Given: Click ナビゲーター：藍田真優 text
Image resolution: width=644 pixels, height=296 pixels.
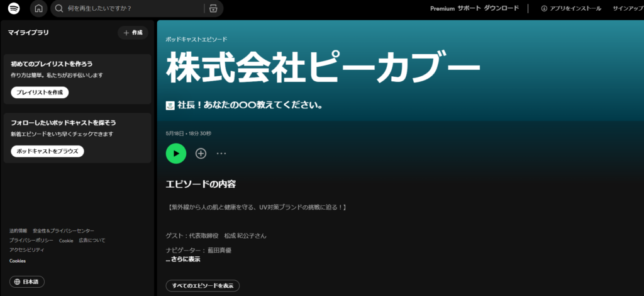Looking at the screenshot, I should point(199,250).
